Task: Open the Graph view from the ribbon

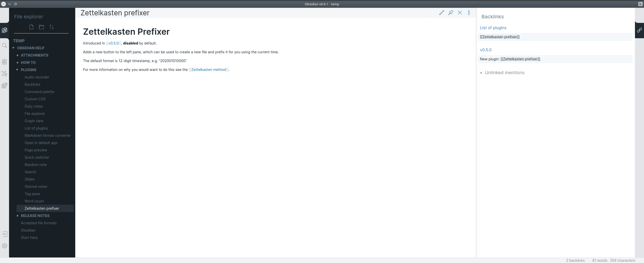Action: point(5,74)
